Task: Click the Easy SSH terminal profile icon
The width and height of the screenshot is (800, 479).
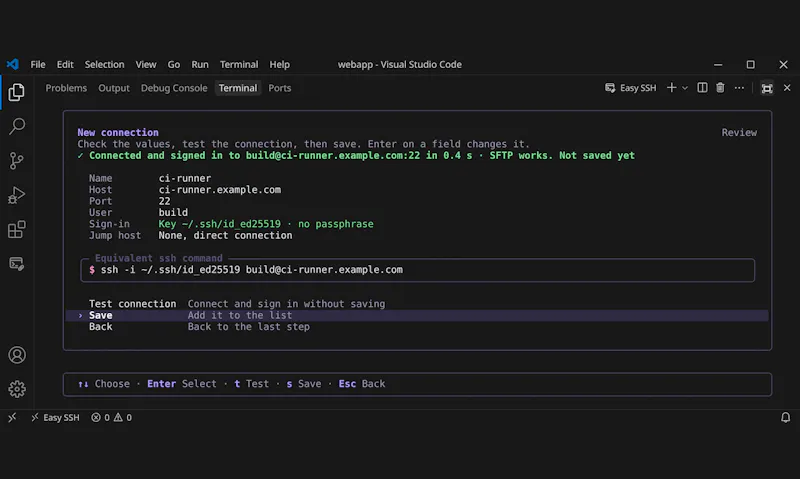Action: [x=610, y=88]
